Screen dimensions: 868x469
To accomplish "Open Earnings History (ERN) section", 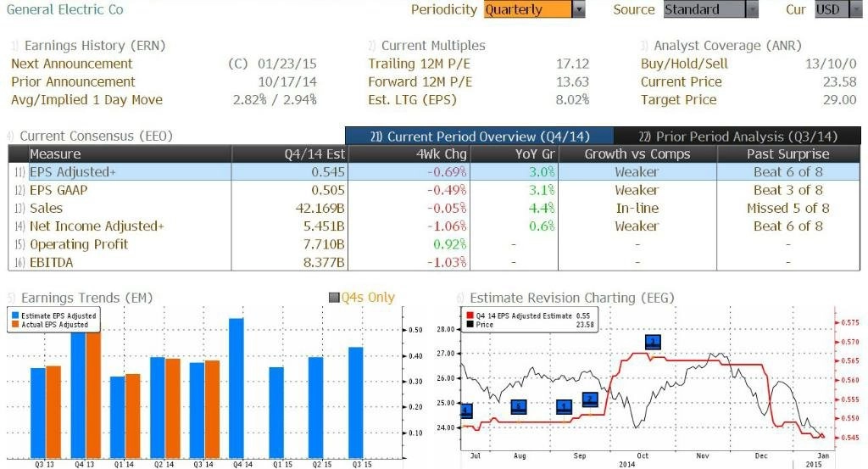I will tap(95, 46).
